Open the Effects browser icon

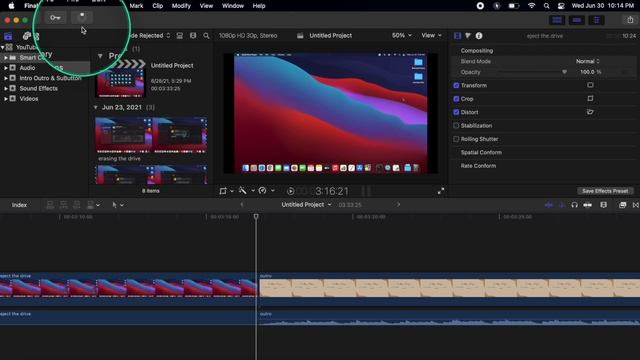click(622, 205)
